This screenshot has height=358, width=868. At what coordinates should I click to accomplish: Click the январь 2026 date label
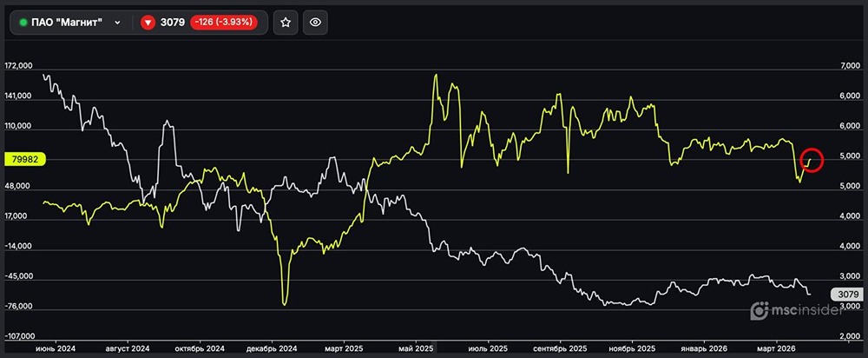coord(705,348)
